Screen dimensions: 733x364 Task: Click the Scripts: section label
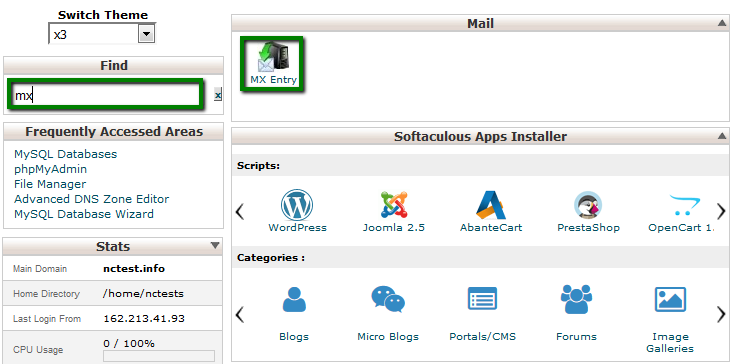point(259,166)
